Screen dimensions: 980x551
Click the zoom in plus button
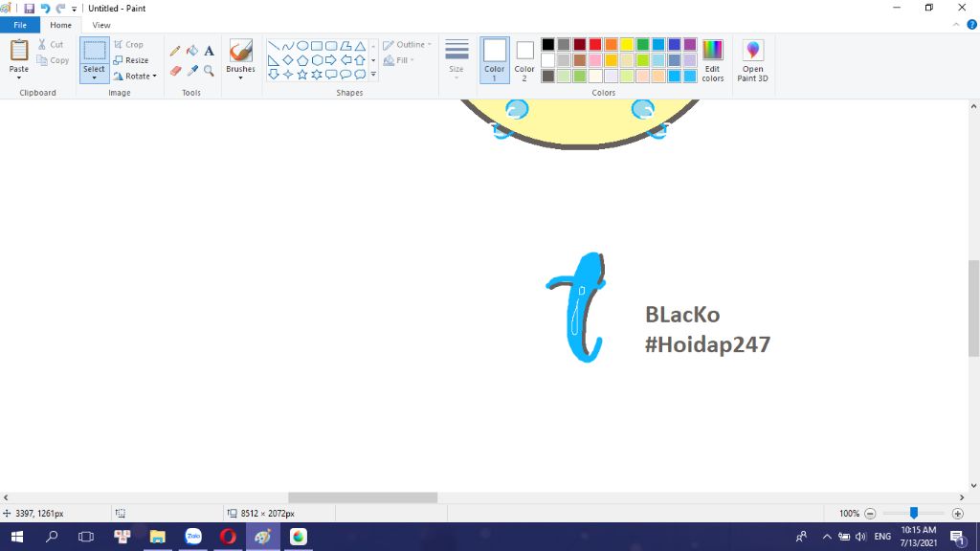957,514
